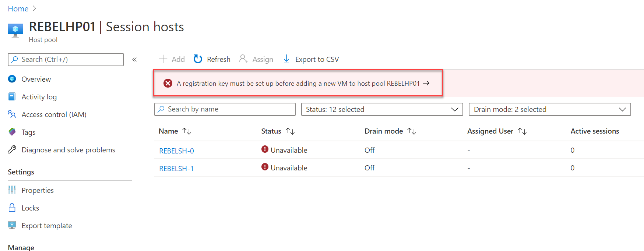
Task: Click the Activity log notebook icon
Action: 12,96
